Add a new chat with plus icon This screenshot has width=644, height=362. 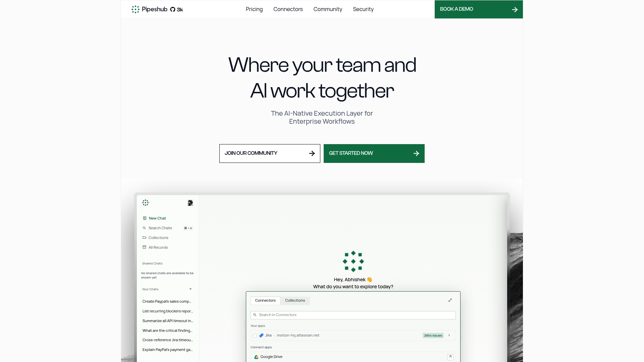[x=191, y=289]
